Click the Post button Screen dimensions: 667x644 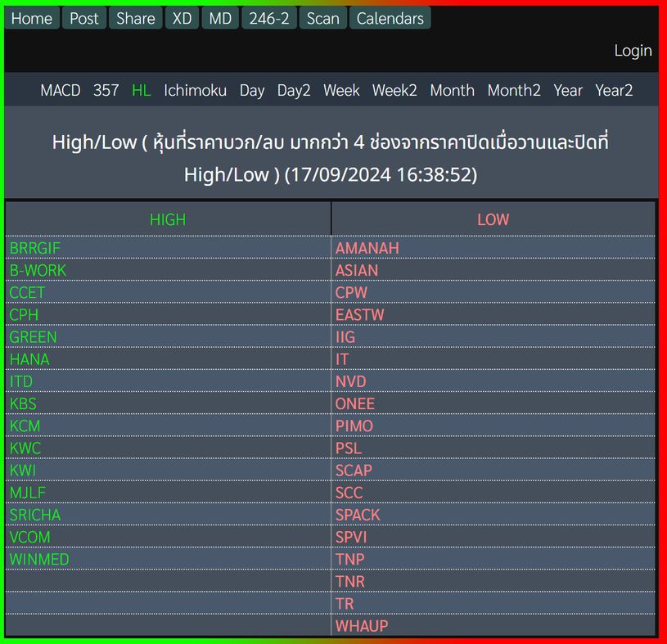[x=83, y=18]
